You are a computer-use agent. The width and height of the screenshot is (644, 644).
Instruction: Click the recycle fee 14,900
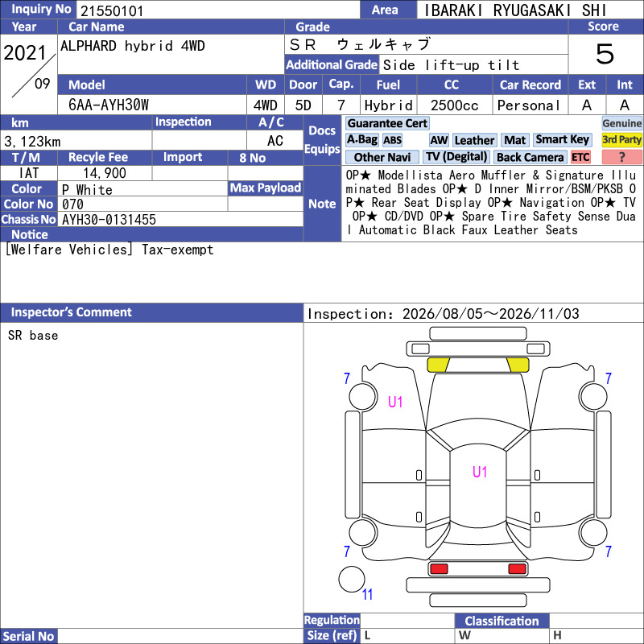pos(105,173)
